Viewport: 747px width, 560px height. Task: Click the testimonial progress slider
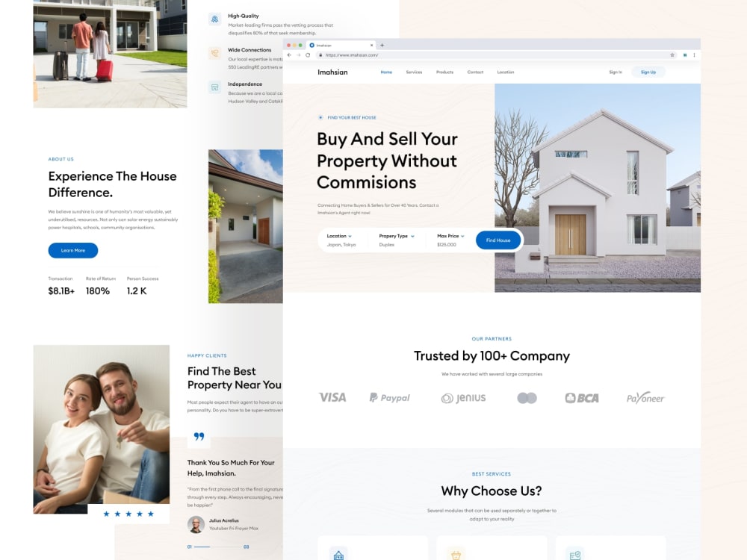pyautogui.click(x=218, y=547)
